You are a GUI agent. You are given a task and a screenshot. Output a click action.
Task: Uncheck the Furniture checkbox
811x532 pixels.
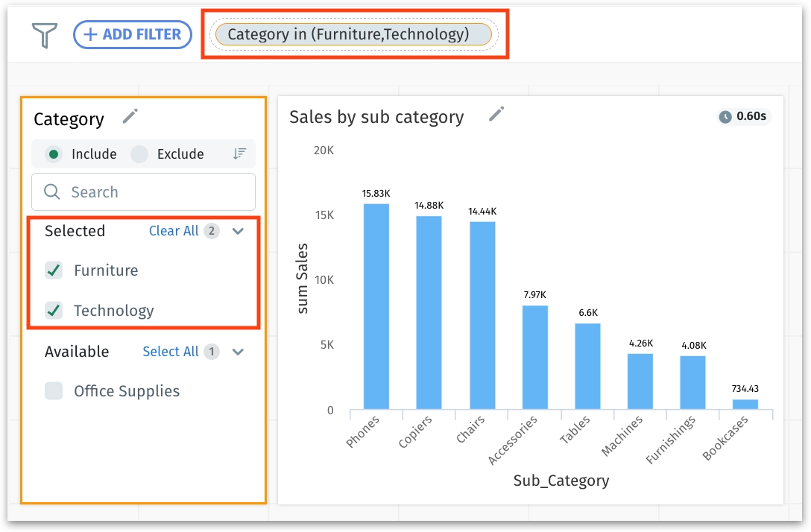coord(54,270)
